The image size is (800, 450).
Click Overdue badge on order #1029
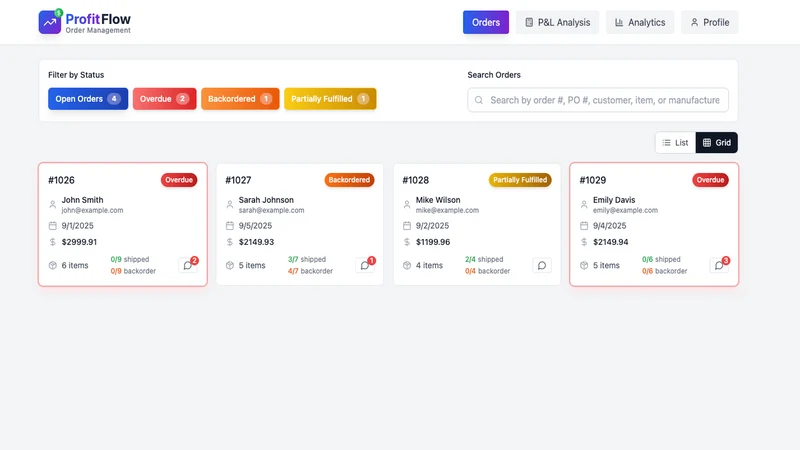(x=710, y=180)
